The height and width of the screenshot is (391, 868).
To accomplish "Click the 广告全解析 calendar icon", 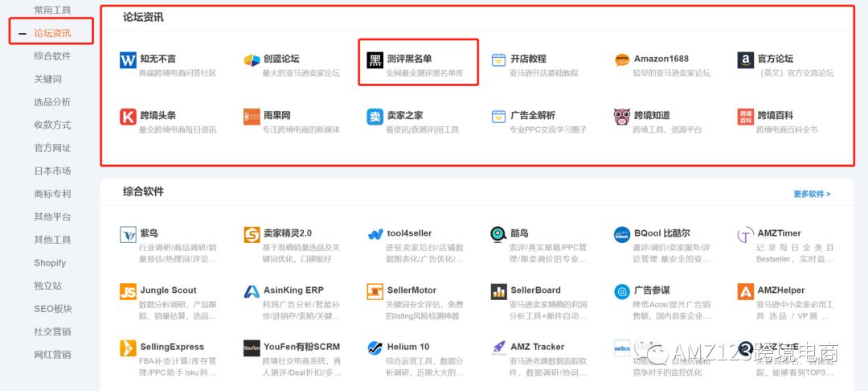I will (499, 117).
